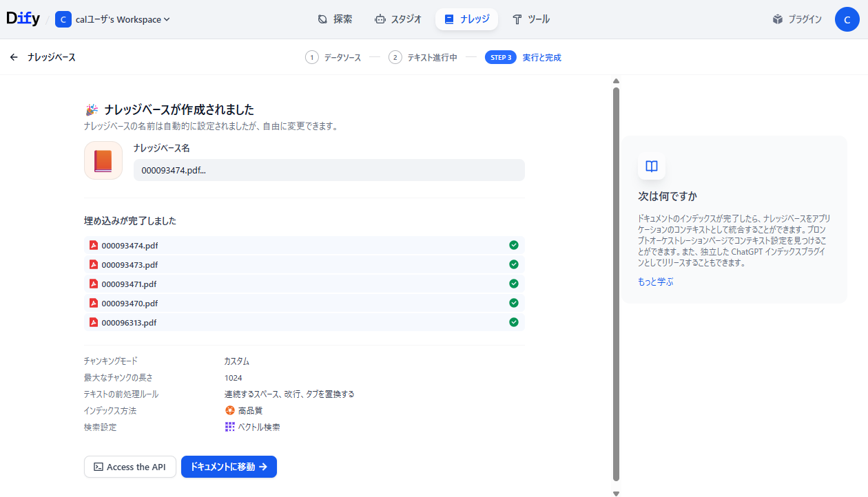Click the back arrow beside ナレッジベース
868x497 pixels.
click(x=14, y=56)
